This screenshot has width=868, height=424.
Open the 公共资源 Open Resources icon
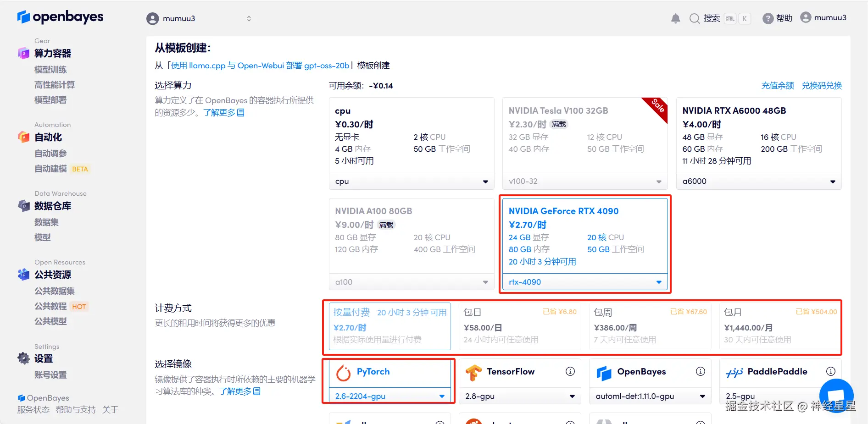click(x=23, y=275)
